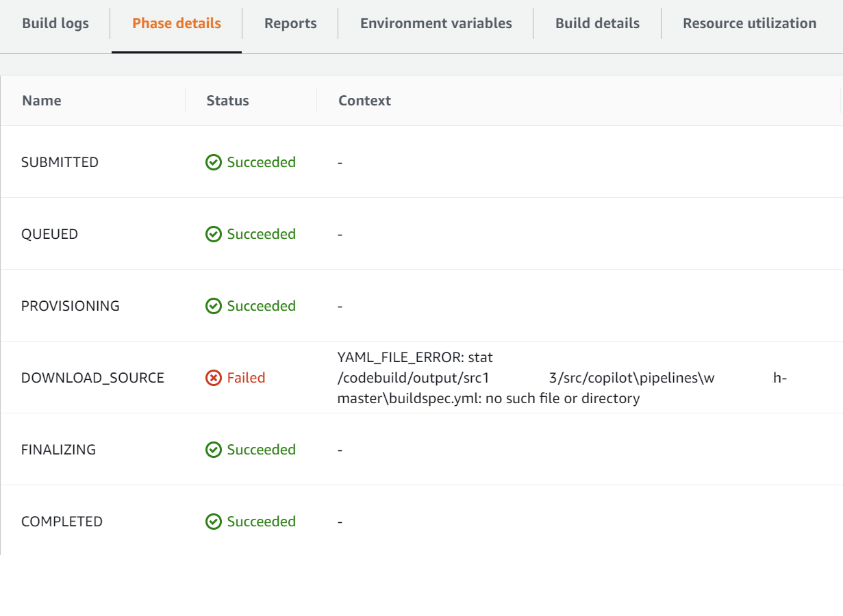Image resolution: width=843 pixels, height=616 pixels.
Task: Click the SUBMITTED succeeded checkmark icon
Action: 214,162
